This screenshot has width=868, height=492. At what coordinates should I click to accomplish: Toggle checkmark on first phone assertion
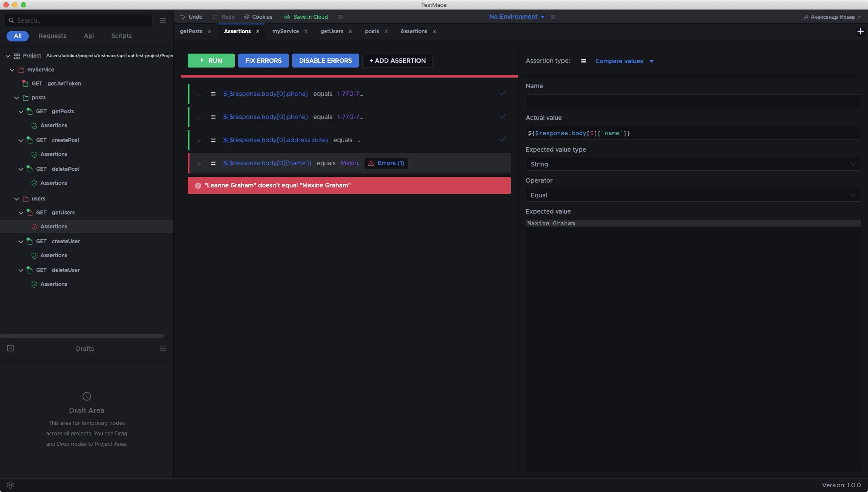[502, 93]
